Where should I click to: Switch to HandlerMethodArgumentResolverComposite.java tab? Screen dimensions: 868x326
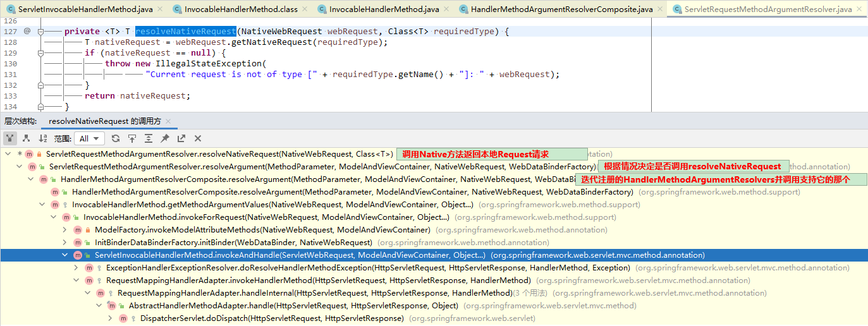563,9
